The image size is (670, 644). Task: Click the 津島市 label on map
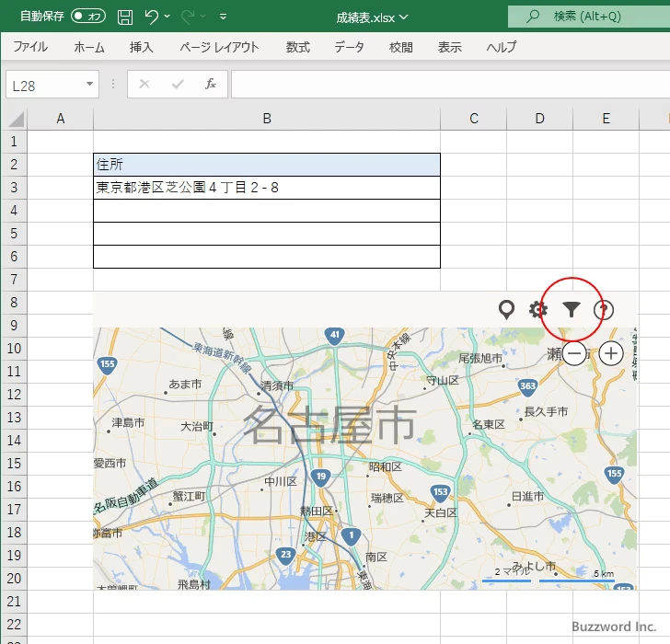point(128,423)
